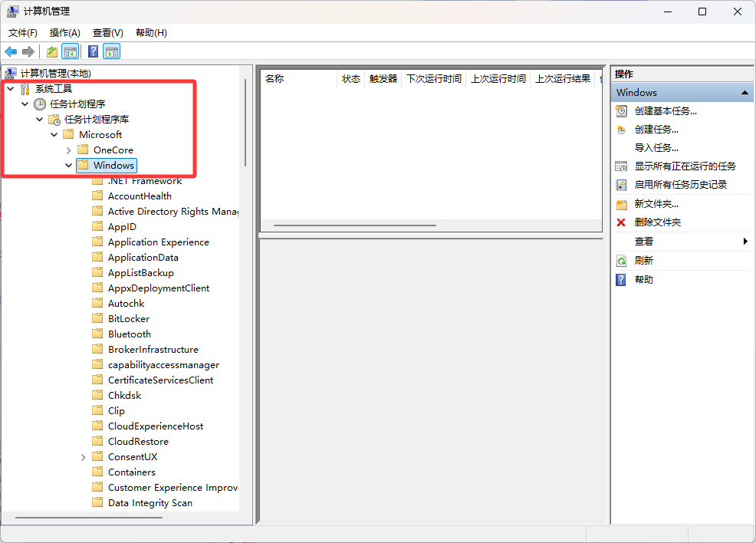Collapse the 系统工具 tree node
756x543 pixels.
[x=10, y=89]
